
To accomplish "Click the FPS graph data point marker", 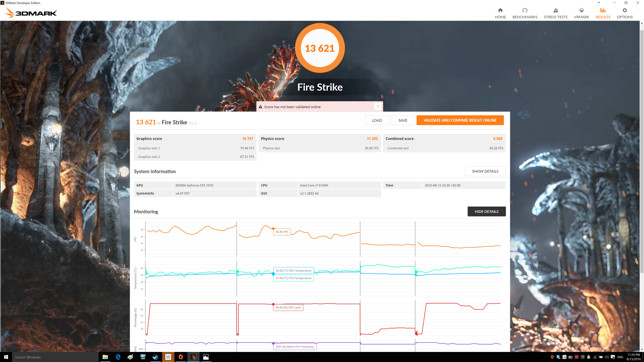I will [x=273, y=229].
